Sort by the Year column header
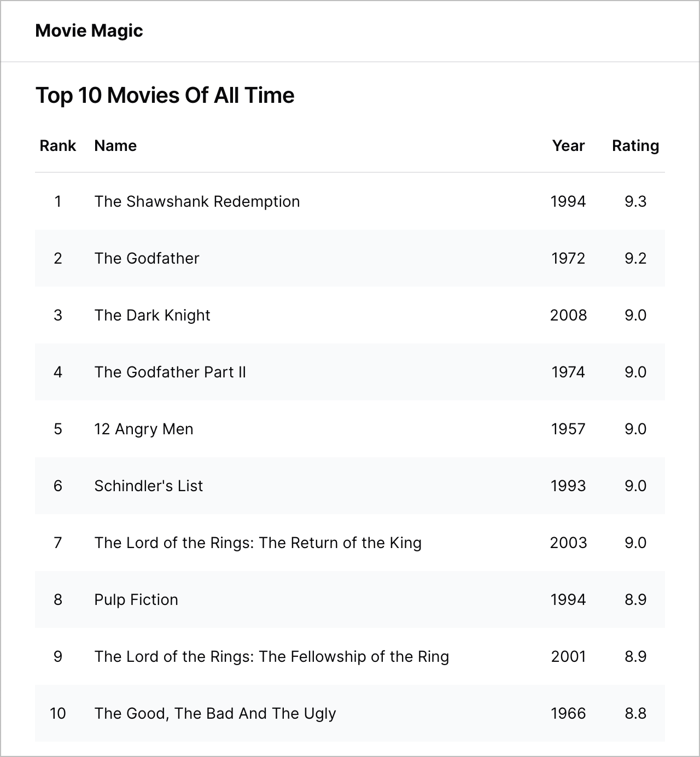The image size is (700, 757). click(568, 145)
